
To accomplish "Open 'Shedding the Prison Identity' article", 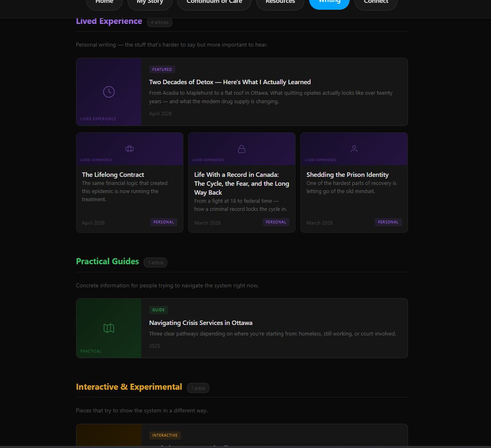I will point(347,175).
